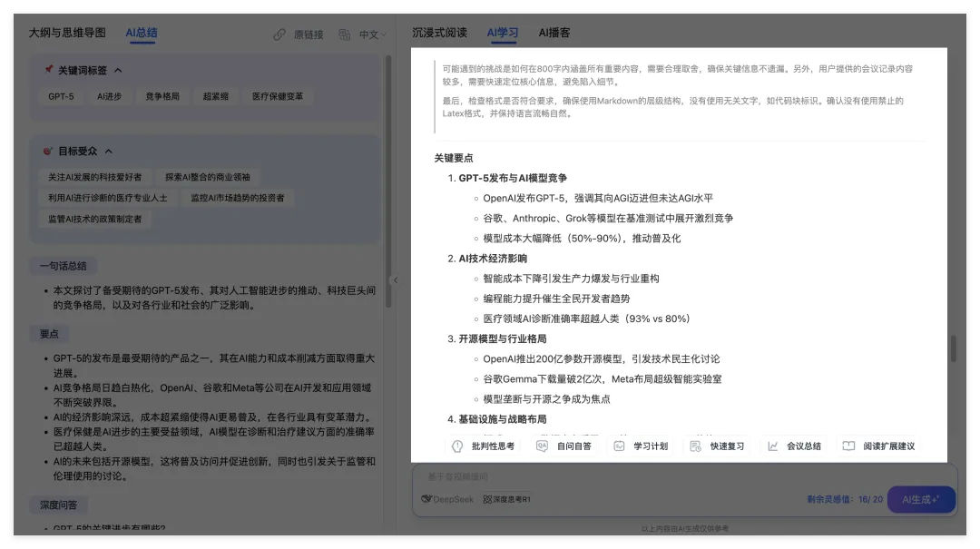Click the 以上内容由AI生成仅供参考 disclaimer
Image resolution: width=980 pixels, height=549 pixels.
point(684,528)
